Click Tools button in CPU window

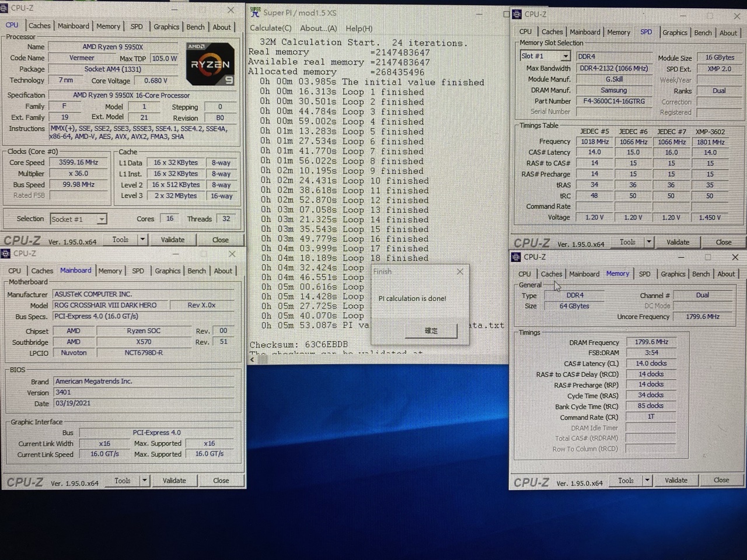(x=120, y=240)
